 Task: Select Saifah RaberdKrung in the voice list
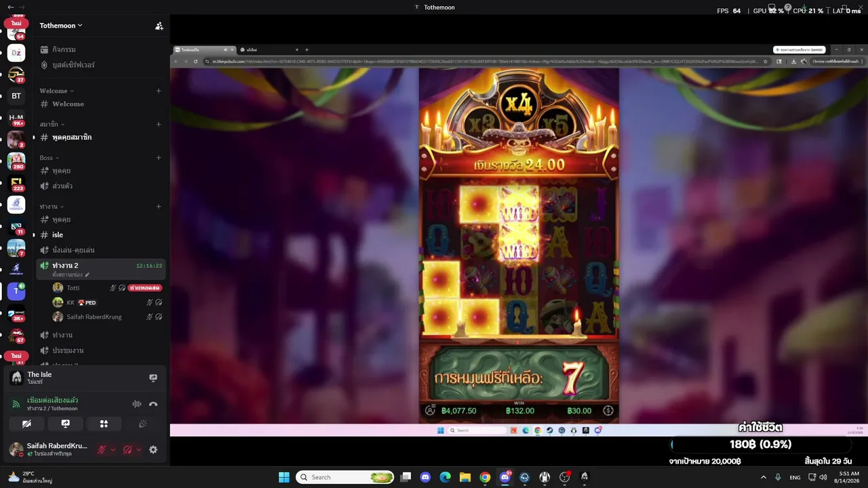click(94, 317)
